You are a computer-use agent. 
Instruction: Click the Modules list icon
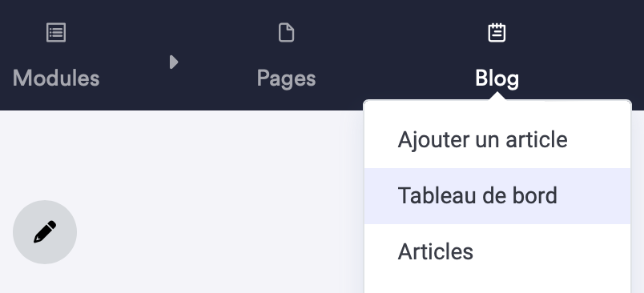pyautogui.click(x=56, y=33)
